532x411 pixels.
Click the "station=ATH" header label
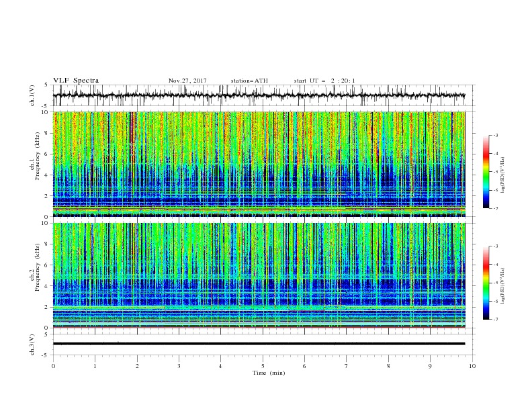(249, 81)
